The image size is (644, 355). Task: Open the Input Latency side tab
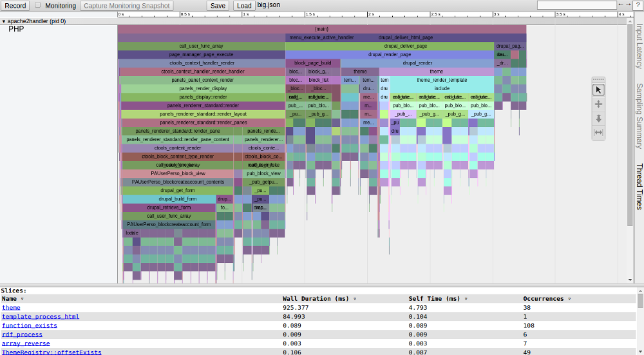[x=639, y=46]
